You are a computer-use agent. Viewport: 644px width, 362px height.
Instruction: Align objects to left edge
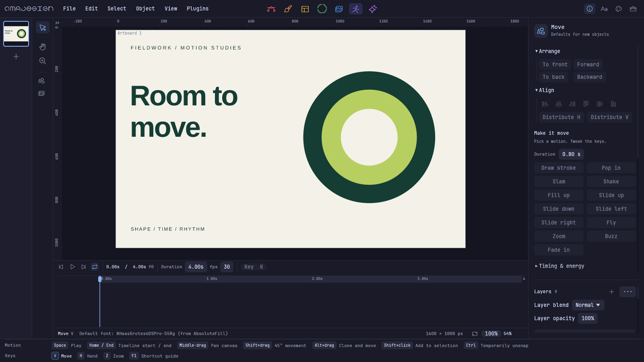(545, 104)
